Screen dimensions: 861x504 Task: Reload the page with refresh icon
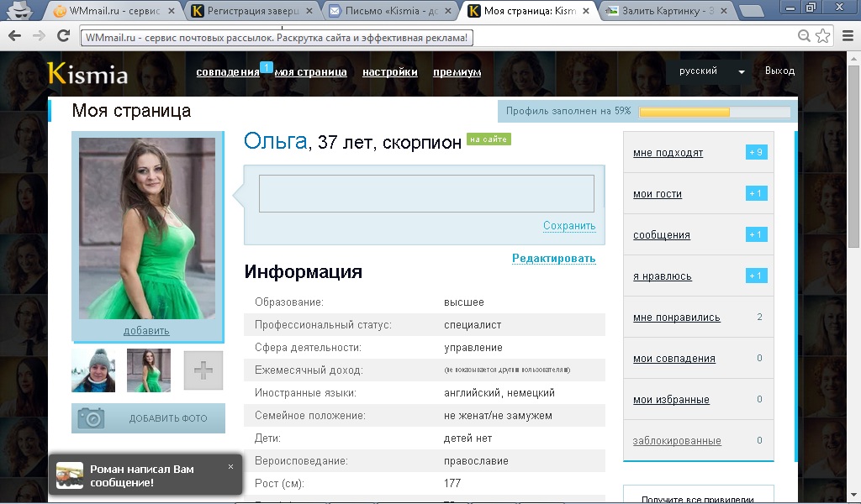coord(64,35)
